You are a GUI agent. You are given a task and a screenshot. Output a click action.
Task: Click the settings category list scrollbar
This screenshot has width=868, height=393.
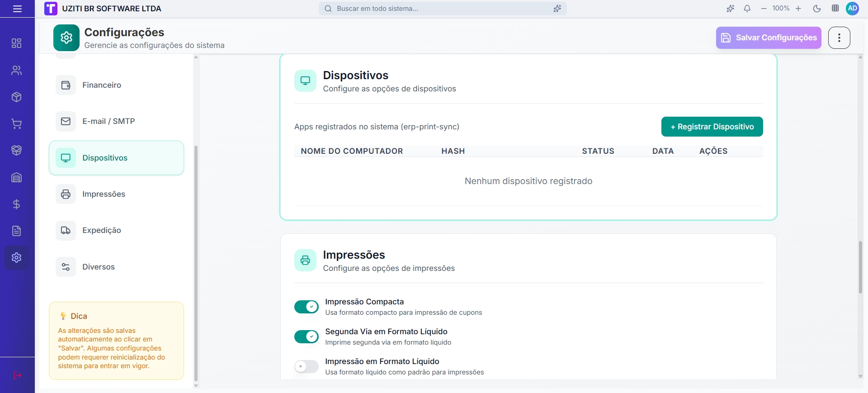tap(196, 263)
